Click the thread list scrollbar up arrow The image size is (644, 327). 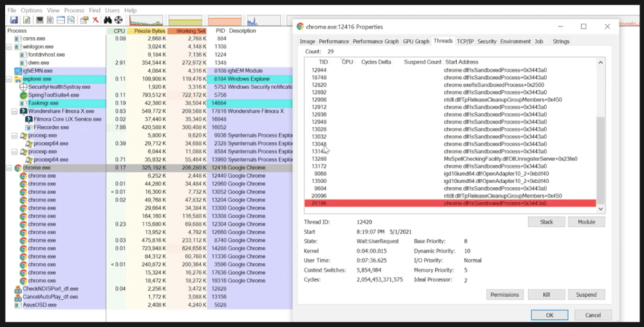pyautogui.click(x=600, y=62)
